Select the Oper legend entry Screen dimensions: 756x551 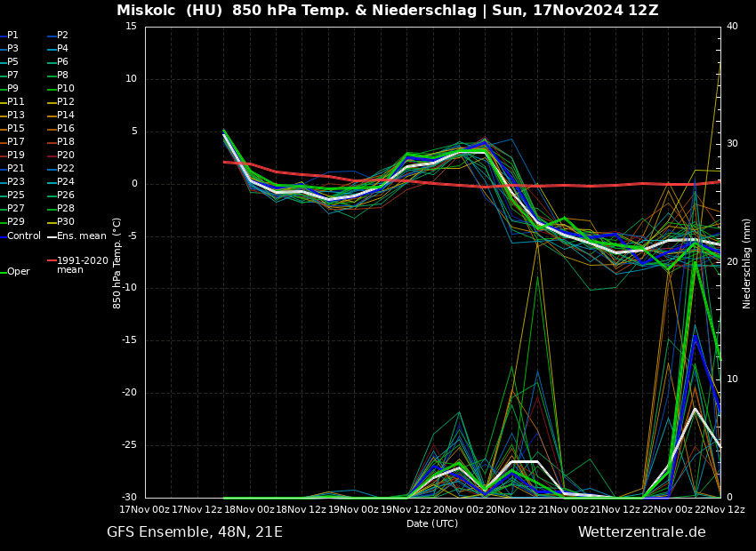pyautogui.click(x=18, y=272)
